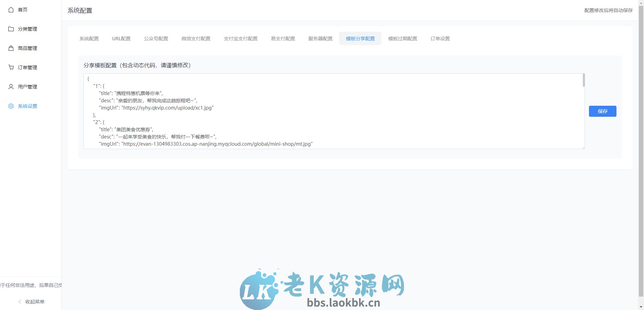Switch to 微信支付配置 tab
The height and width of the screenshot is (310, 644).
click(196, 39)
